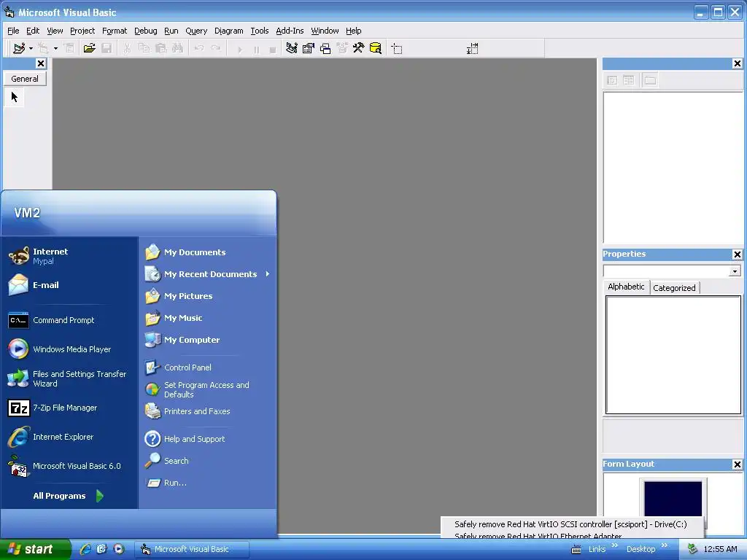Open the Menu Editor toolbar icon
Image resolution: width=747 pixels, height=560 pixels.
coord(69,48)
